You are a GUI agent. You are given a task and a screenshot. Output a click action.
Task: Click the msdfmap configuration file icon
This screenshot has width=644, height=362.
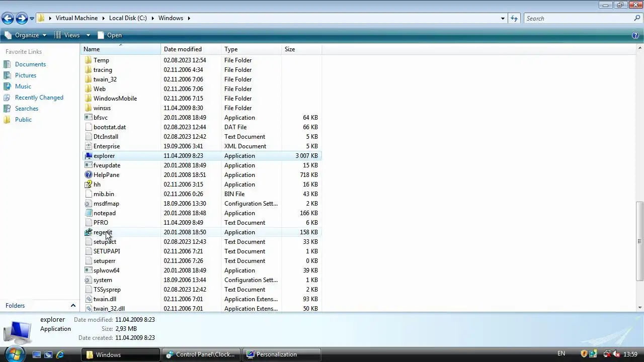click(x=89, y=204)
